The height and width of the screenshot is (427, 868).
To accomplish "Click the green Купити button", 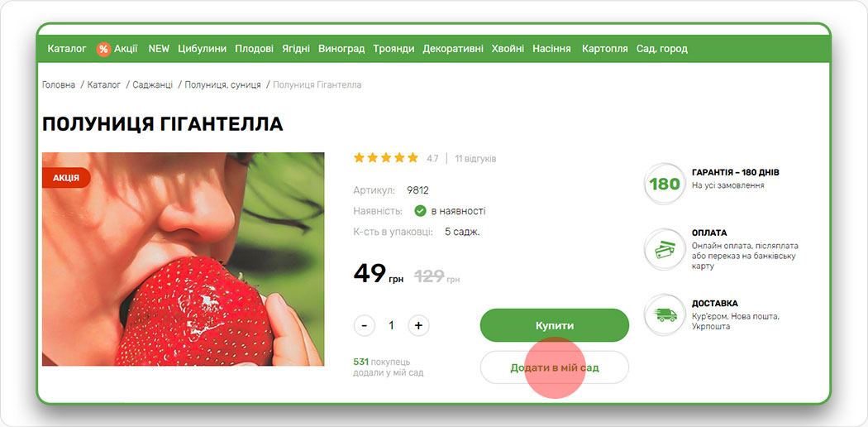I will [x=554, y=325].
